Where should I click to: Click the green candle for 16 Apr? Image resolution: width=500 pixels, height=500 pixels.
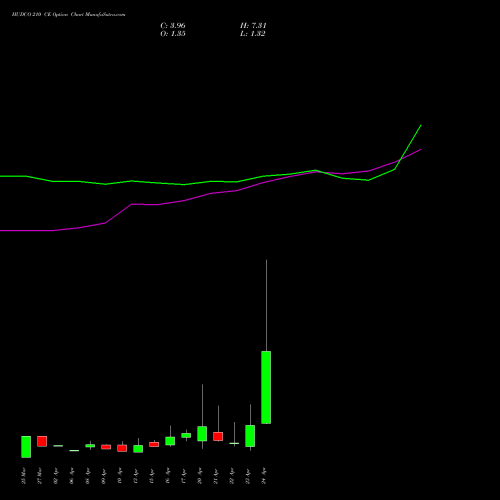170,441
